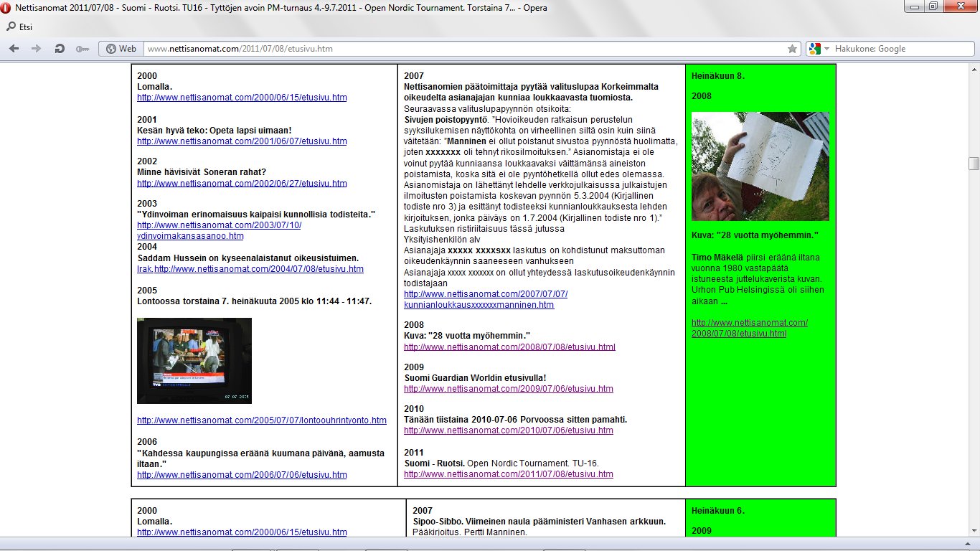This screenshot has width=980, height=551.
Task: Click the forward navigation arrow
Action: point(36,49)
